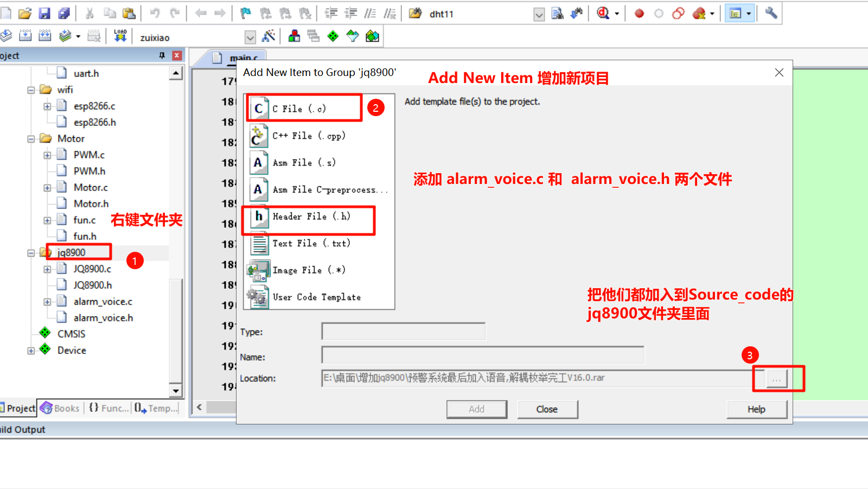
Task: Expand the Device node in project tree
Action: 31,351
